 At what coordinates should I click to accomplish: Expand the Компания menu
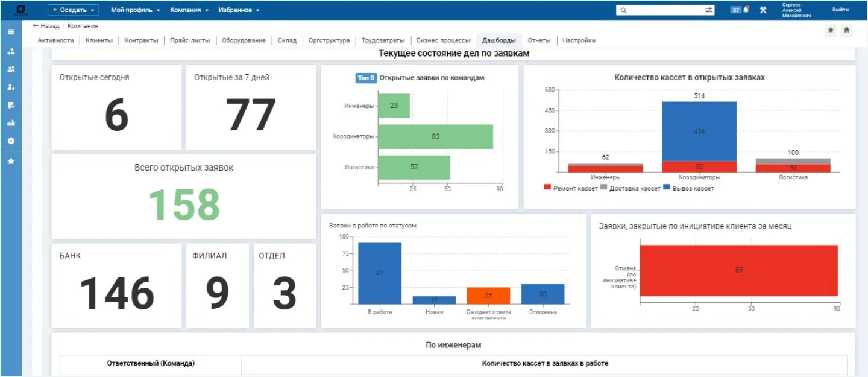point(189,10)
